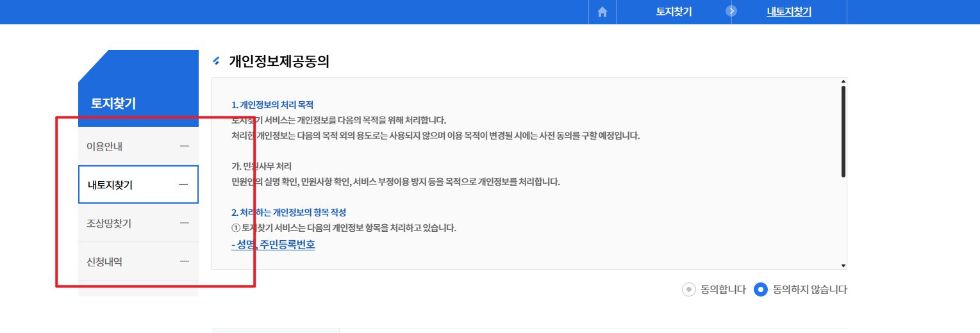This screenshot has width=980, height=333.
Task: Select 내토지찾기 in the sidebar
Action: [138, 184]
